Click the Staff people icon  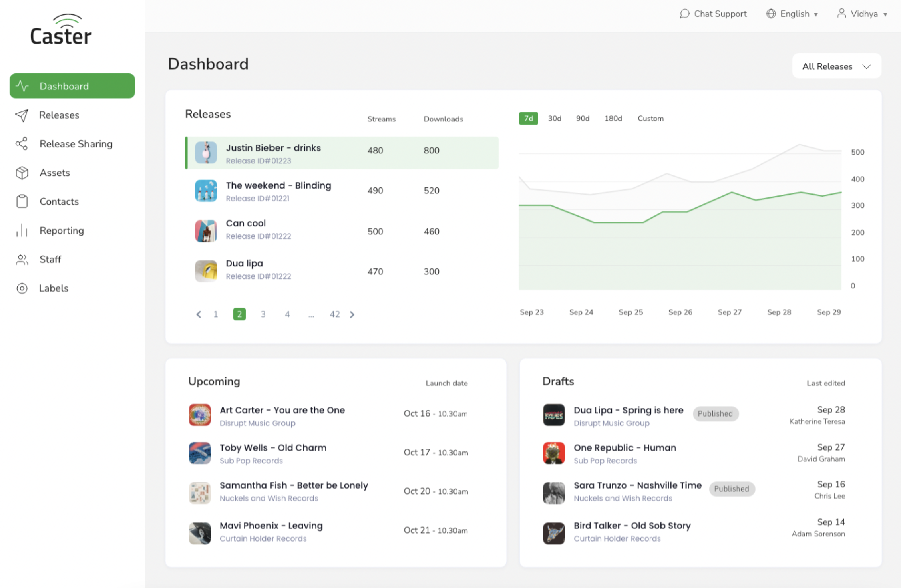(x=22, y=260)
